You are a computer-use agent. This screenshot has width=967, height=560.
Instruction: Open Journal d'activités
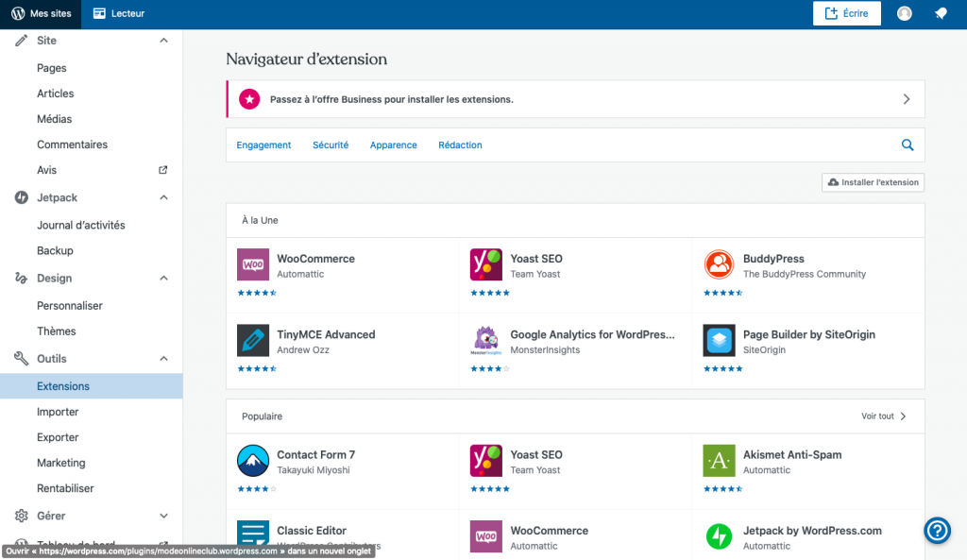[81, 225]
